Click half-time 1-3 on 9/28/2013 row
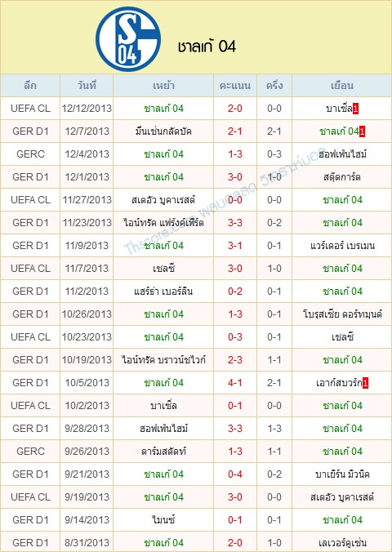392x552 pixels. (x=274, y=429)
